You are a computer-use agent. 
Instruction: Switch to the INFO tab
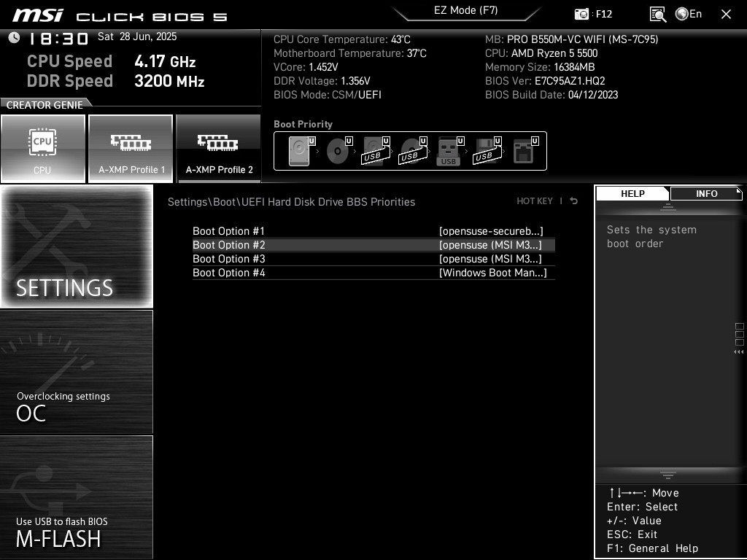[x=706, y=193]
